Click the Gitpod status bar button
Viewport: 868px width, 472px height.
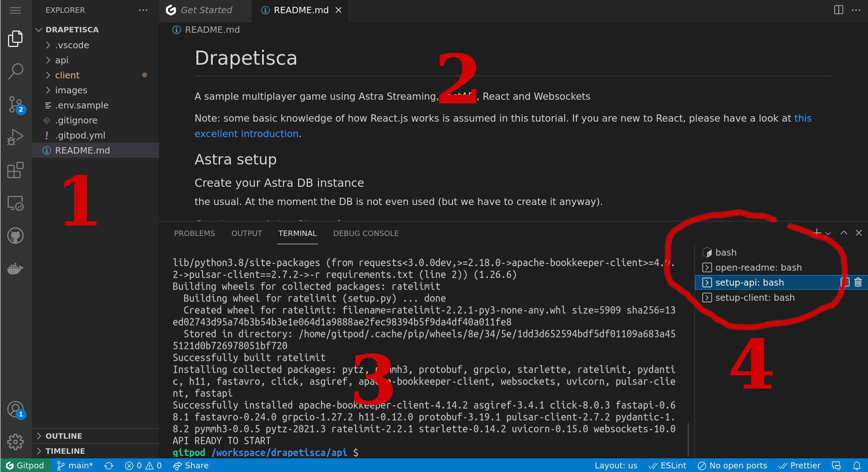pos(25,466)
